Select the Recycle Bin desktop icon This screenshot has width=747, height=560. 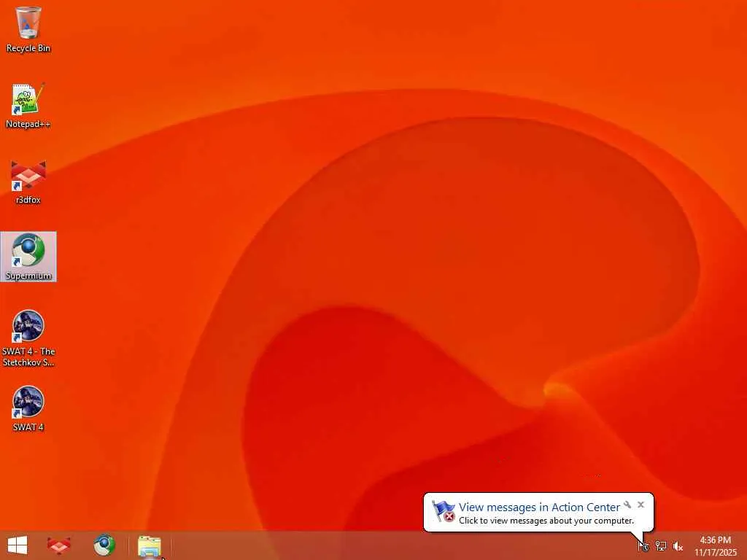point(28,29)
